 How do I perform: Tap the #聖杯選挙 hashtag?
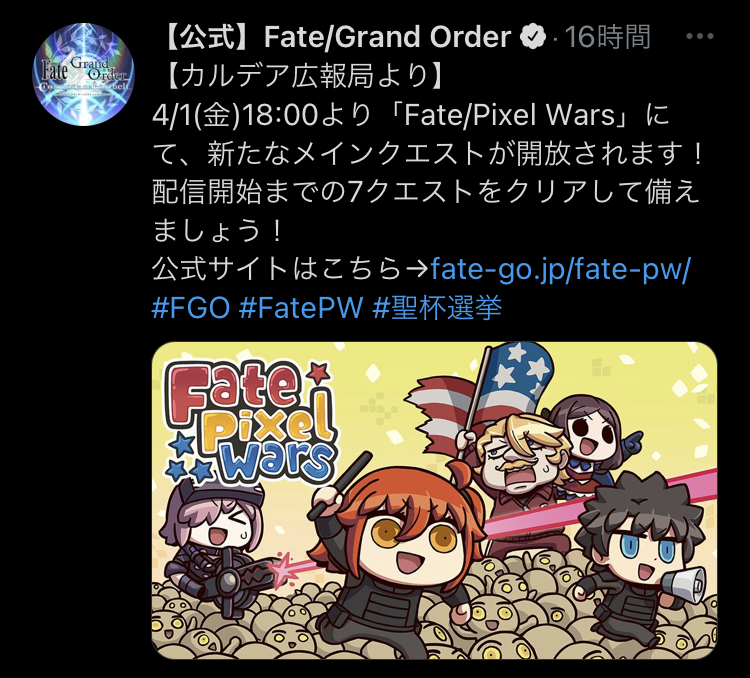pos(437,308)
